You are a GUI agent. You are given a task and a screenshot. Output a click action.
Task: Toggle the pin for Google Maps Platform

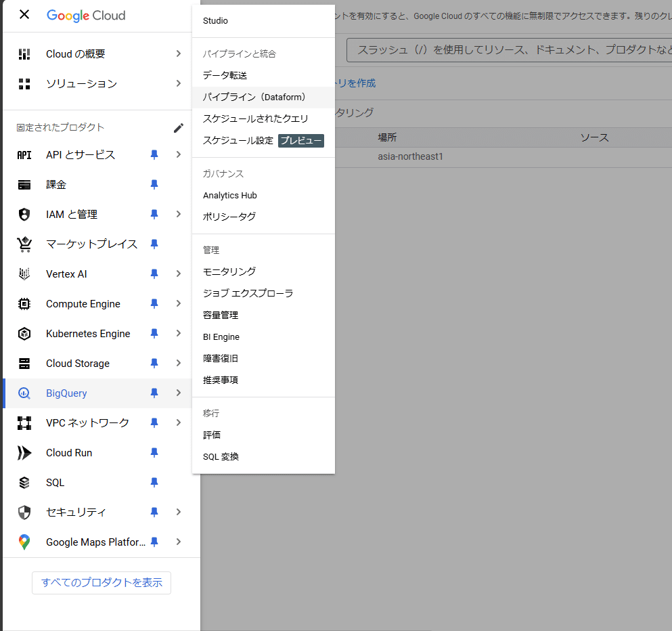154,542
